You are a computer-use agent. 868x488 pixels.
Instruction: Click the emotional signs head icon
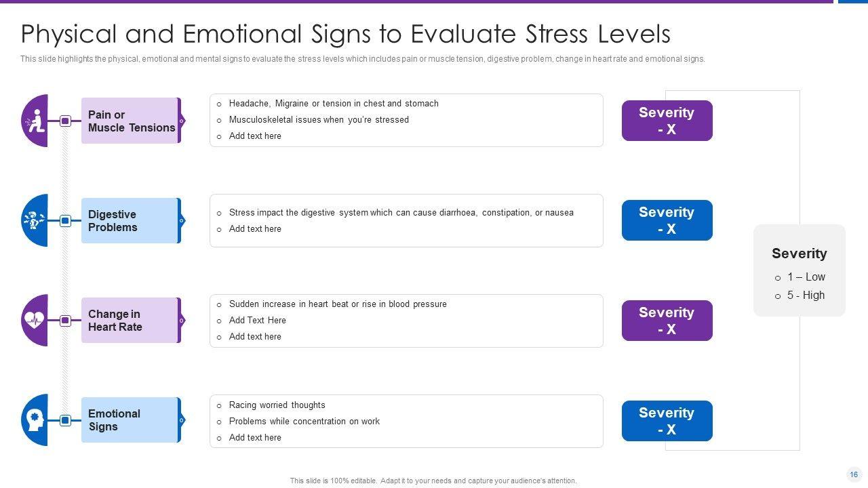pos(35,420)
